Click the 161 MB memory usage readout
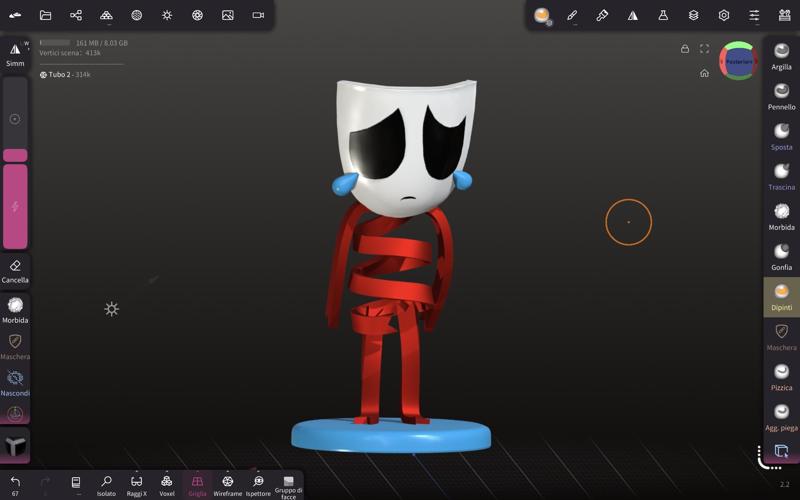800x500 pixels. pos(102,43)
